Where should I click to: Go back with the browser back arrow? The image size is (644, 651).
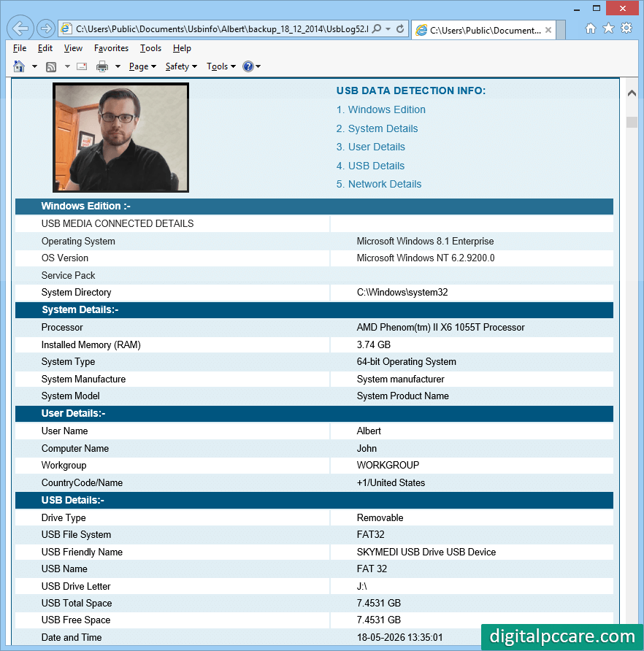point(20,28)
